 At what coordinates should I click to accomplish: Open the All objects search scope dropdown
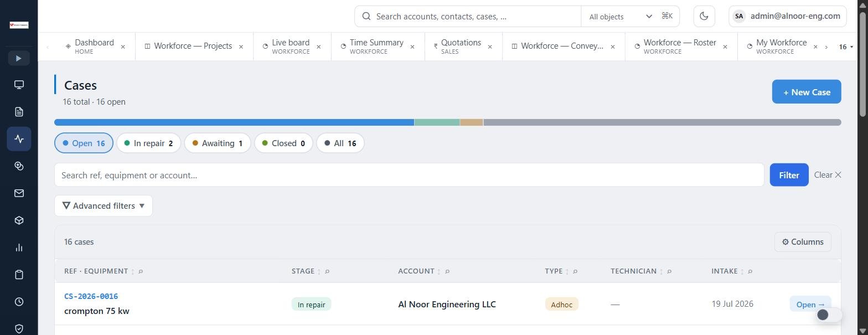tap(621, 17)
